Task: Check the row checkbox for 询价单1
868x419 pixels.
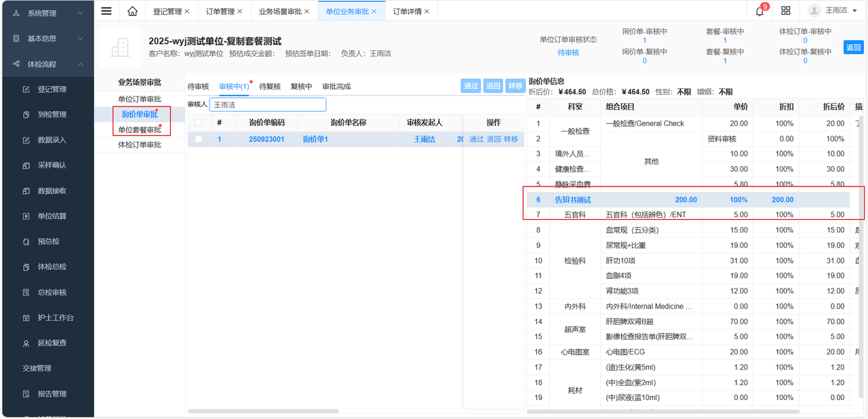Action: pyautogui.click(x=198, y=139)
